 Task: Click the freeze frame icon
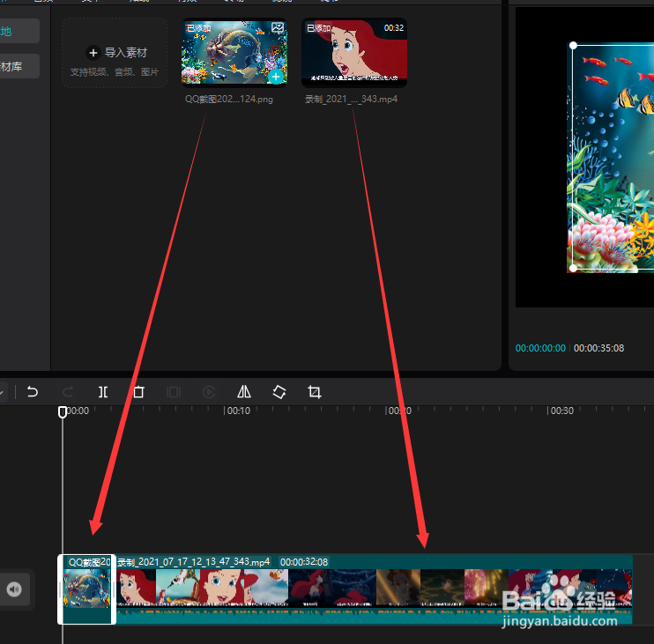(x=174, y=392)
